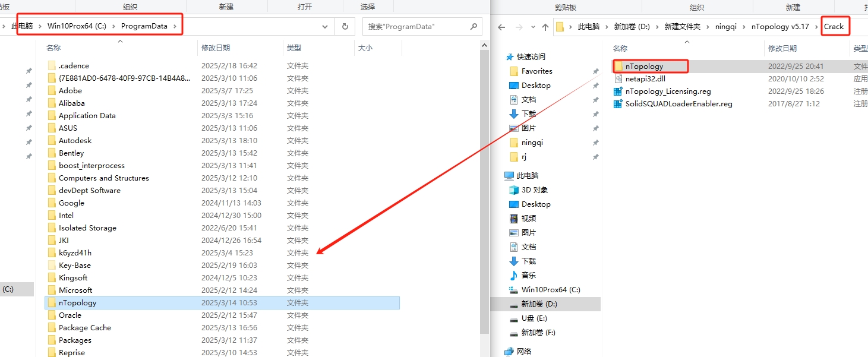Screen dimensions: 868x357
Task: Select the Adobe folder icon
Action: [x=52, y=90]
